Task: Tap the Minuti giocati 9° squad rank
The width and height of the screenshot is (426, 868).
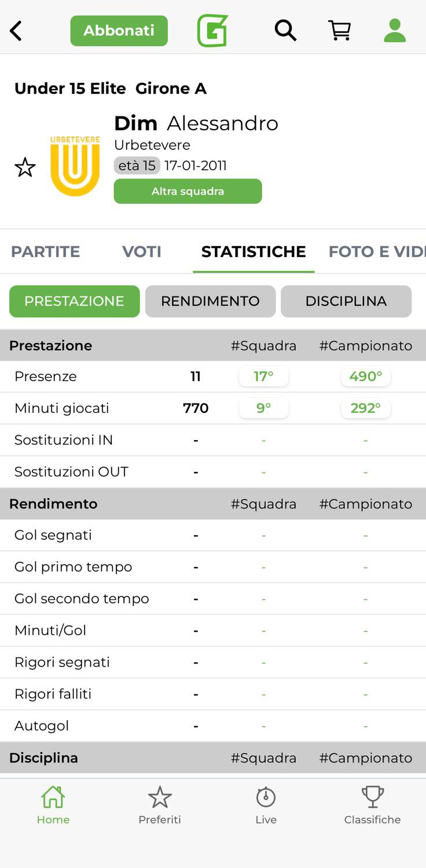Action: point(264,408)
